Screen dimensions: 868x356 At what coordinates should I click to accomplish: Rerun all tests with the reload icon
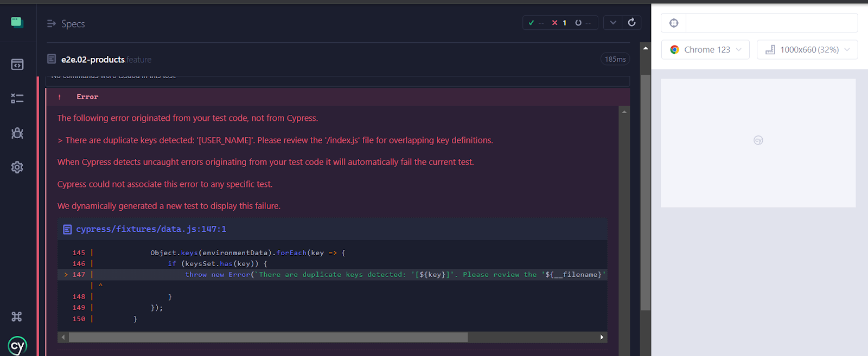point(631,22)
